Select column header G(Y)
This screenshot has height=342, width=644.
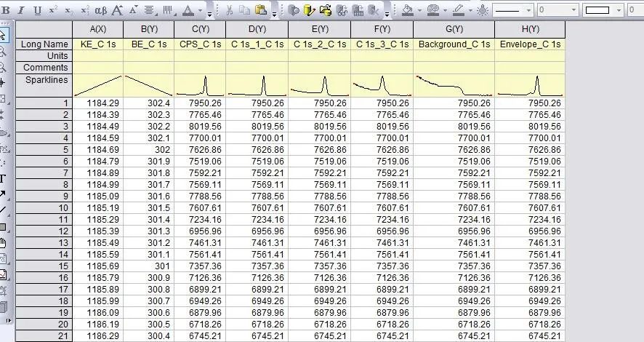454,29
